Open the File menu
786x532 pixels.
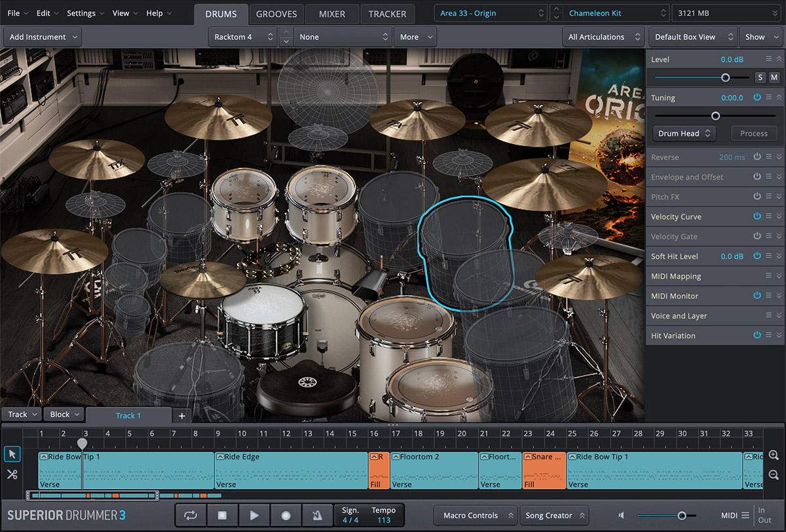(17, 13)
